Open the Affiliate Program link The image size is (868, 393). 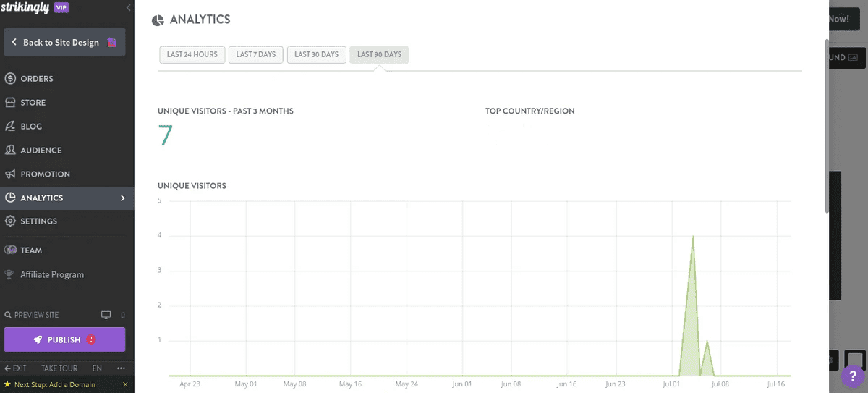click(x=52, y=274)
